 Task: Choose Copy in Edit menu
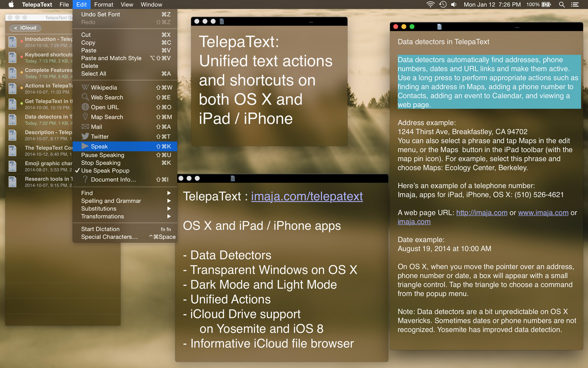125,43
